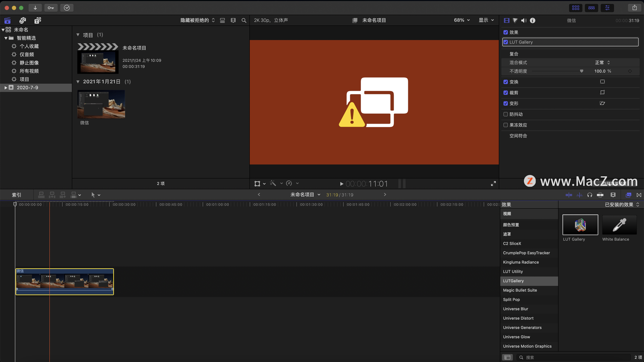The image size is (644, 362).
Task: Click the share export icon
Action: click(x=635, y=8)
